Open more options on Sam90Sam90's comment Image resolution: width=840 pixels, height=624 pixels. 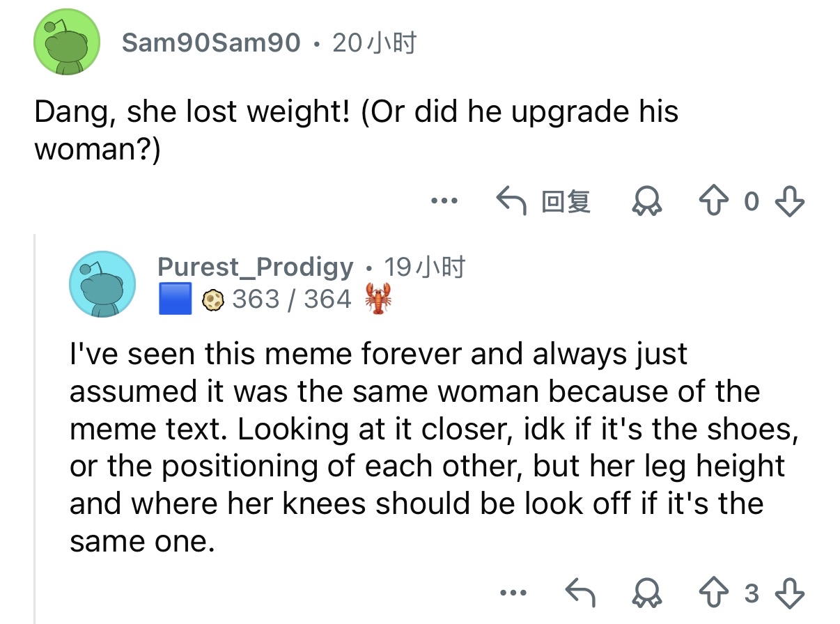444,202
